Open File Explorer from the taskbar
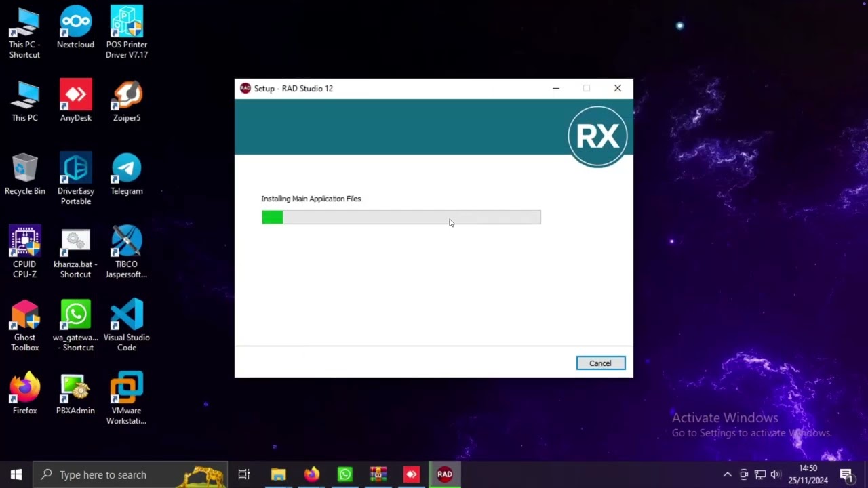The height and width of the screenshot is (488, 868). tap(278, 474)
